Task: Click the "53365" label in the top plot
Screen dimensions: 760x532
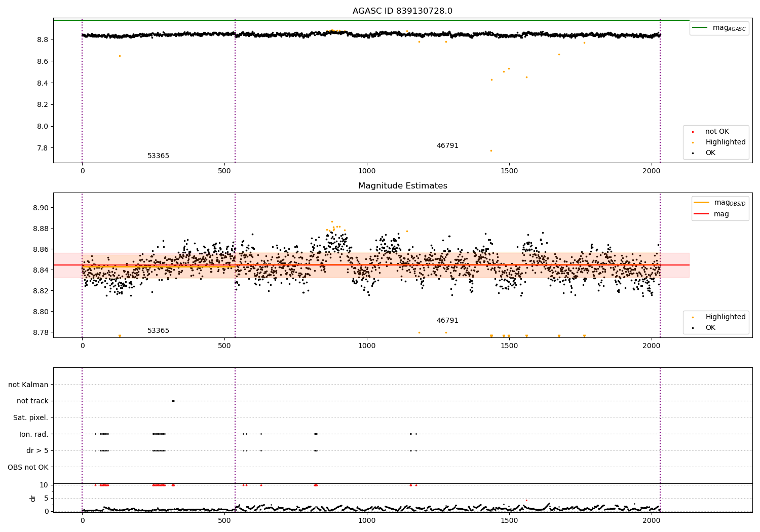Action: pos(158,156)
